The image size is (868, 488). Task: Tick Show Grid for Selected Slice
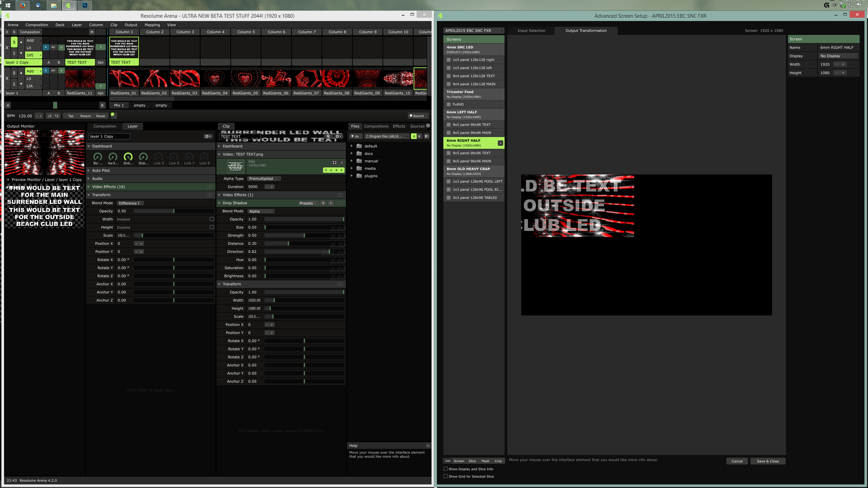pos(445,476)
